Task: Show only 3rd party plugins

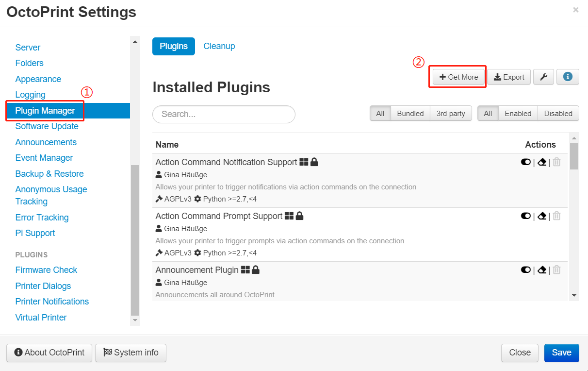Action: click(x=450, y=114)
